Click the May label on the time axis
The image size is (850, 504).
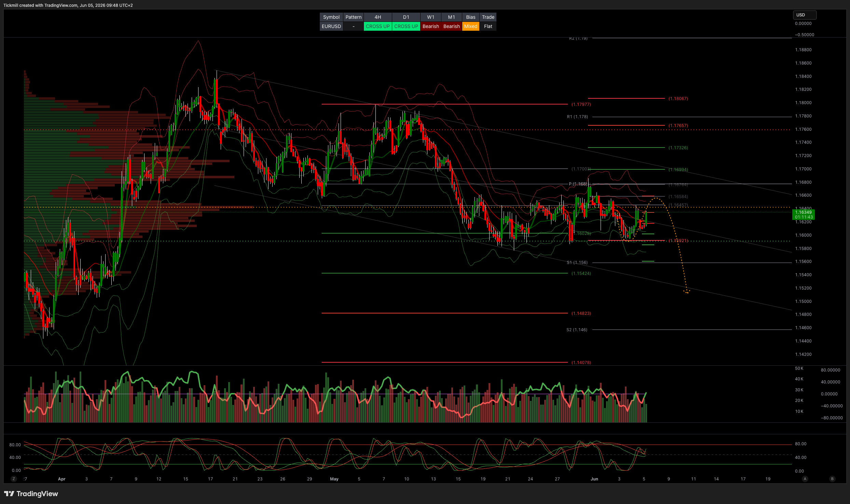click(334, 479)
